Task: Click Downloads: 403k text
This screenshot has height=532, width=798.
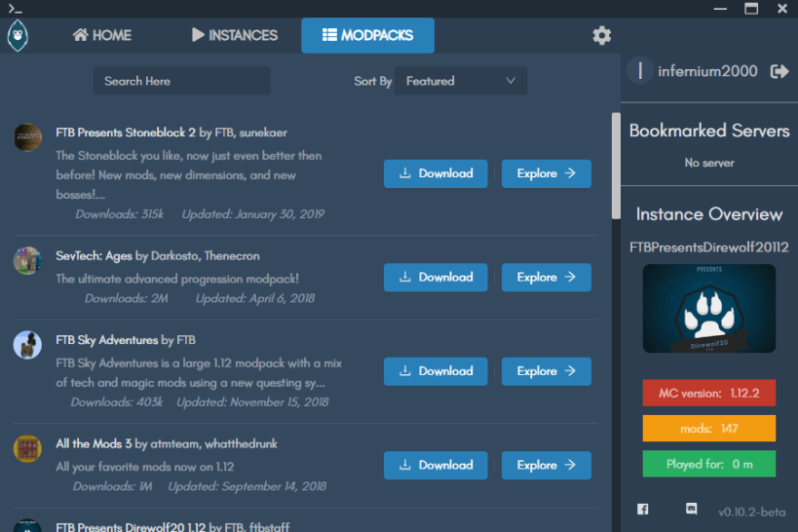Action: (117, 402)
